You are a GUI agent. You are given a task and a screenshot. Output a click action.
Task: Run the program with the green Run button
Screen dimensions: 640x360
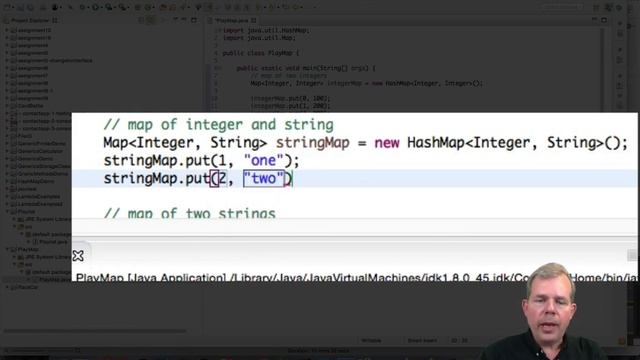pos(95,7)
